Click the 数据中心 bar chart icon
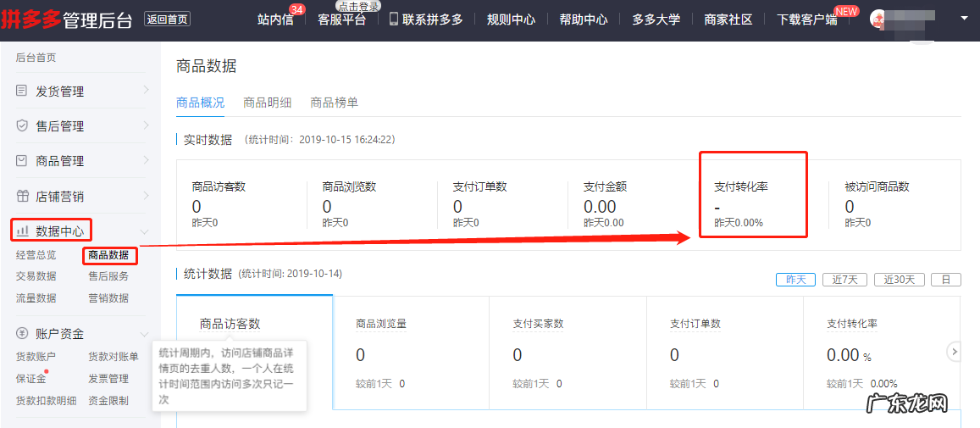The image size is (980, 428). tap(22, 231)
